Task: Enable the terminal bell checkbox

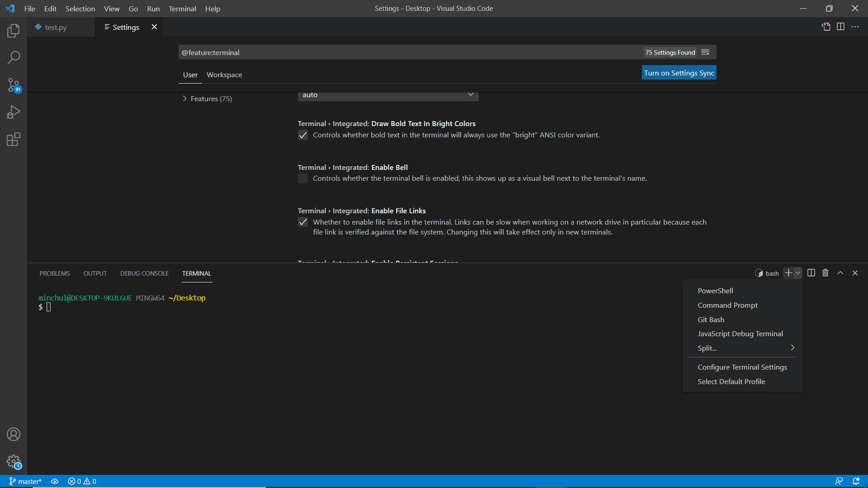Action: pos(303,178)
